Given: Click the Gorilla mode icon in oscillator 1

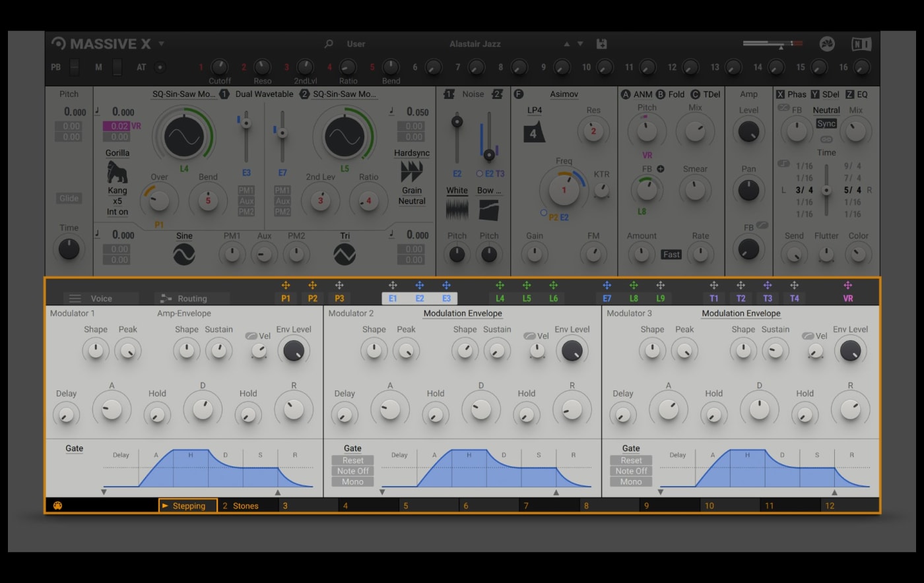Looking at the screenshot, I should [117, 173].
